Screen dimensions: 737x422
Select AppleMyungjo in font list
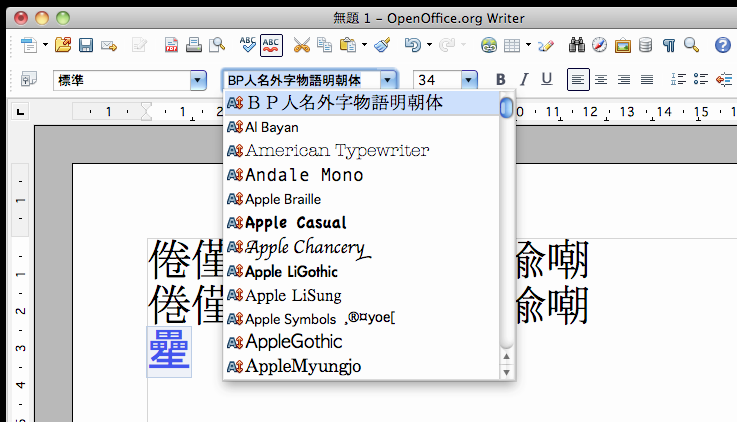[x=361, y=366]
